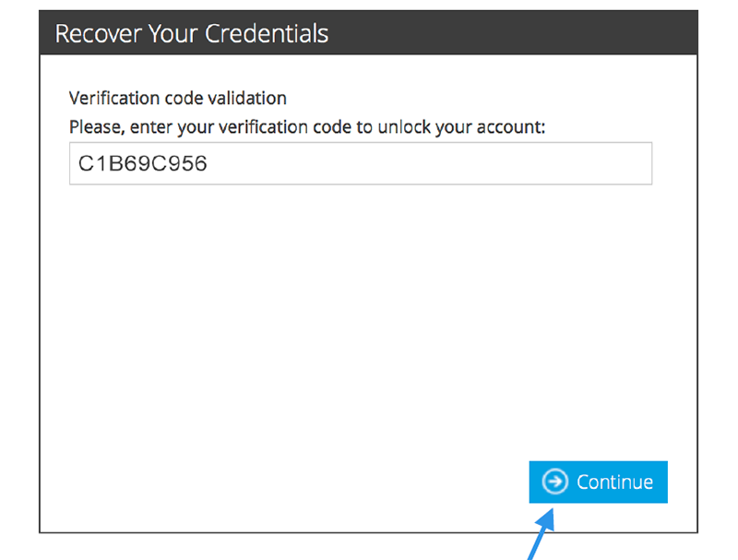Click the word Credentials in the header
Screen dimensions: 738x560
click(x=267, y=33)
